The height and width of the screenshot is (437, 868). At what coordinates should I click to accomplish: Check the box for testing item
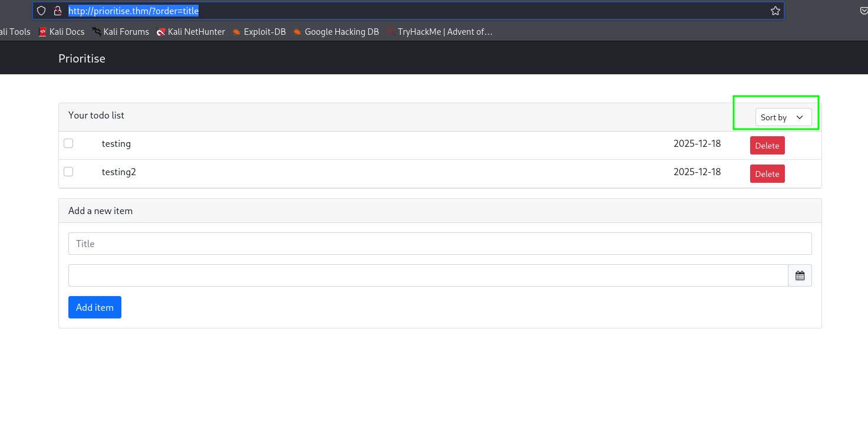click(x=68, y=143)
